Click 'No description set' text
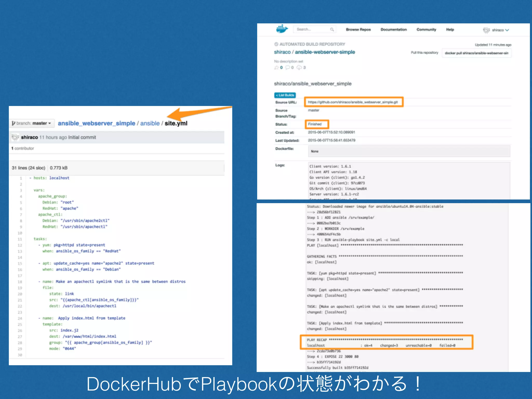This screenshot has width=532, height=399. pyautogui.click(x=289, y=61)
